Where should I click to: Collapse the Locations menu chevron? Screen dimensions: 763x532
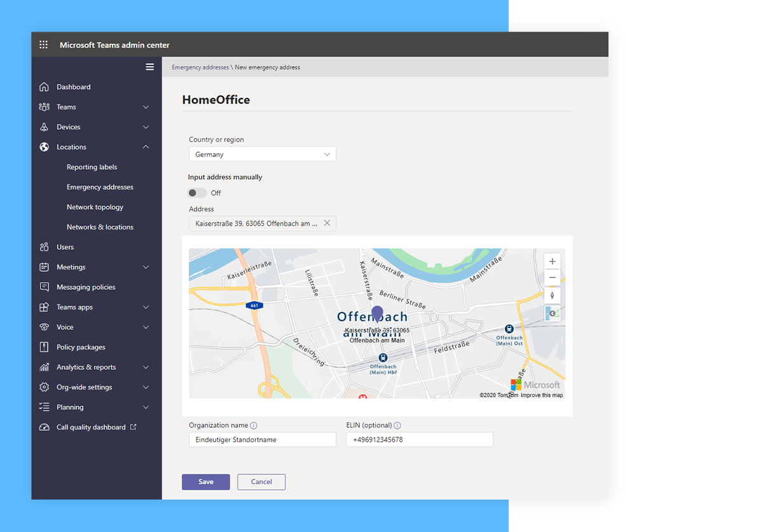point(146,147)
